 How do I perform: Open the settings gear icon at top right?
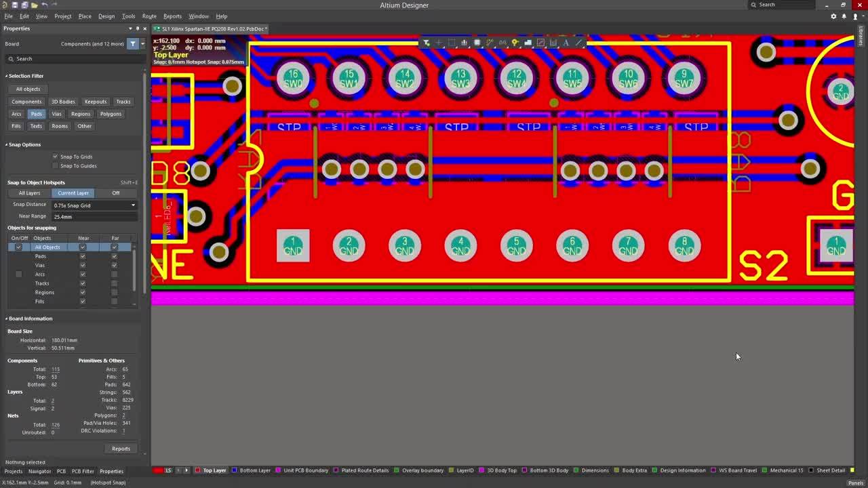(x=833, y=16)
